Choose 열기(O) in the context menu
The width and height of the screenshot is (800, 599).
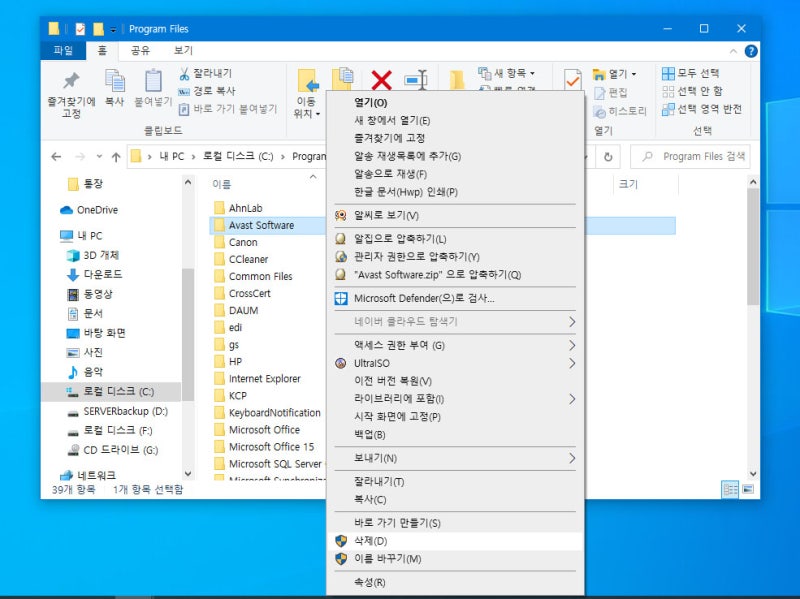point(455,103)
